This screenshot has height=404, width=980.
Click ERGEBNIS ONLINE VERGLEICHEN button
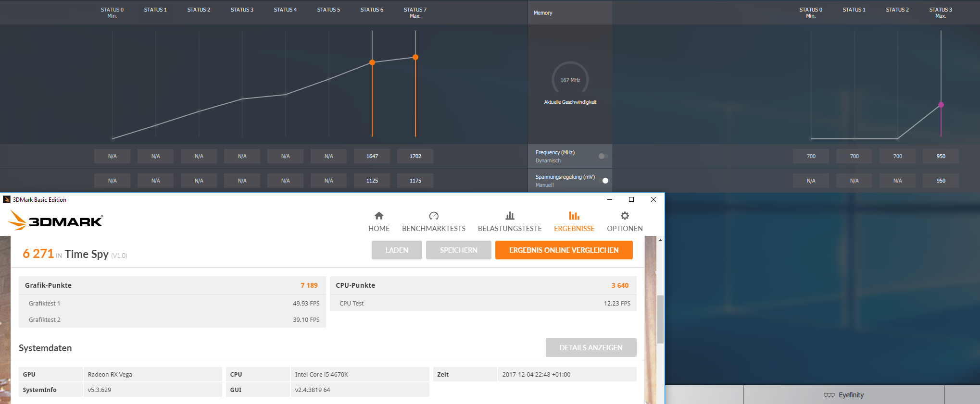[x=564, y=250]
